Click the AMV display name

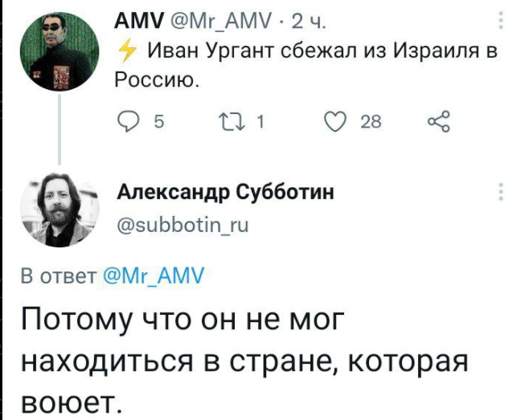(139, 22)
